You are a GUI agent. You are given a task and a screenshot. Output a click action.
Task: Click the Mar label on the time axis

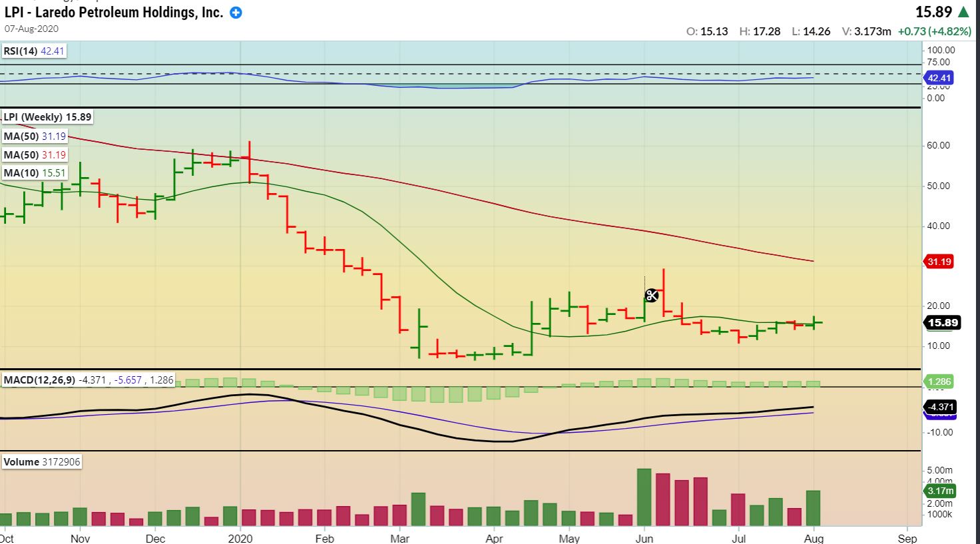399,539
